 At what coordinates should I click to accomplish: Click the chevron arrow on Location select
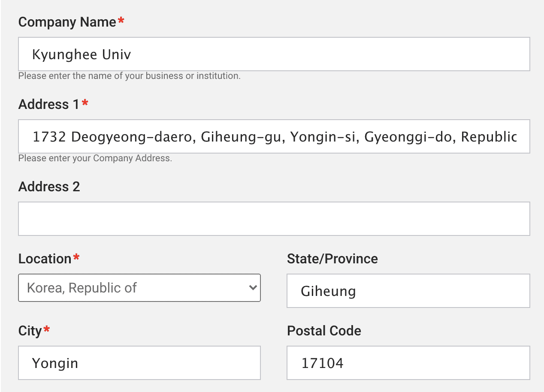pos(253,288)
